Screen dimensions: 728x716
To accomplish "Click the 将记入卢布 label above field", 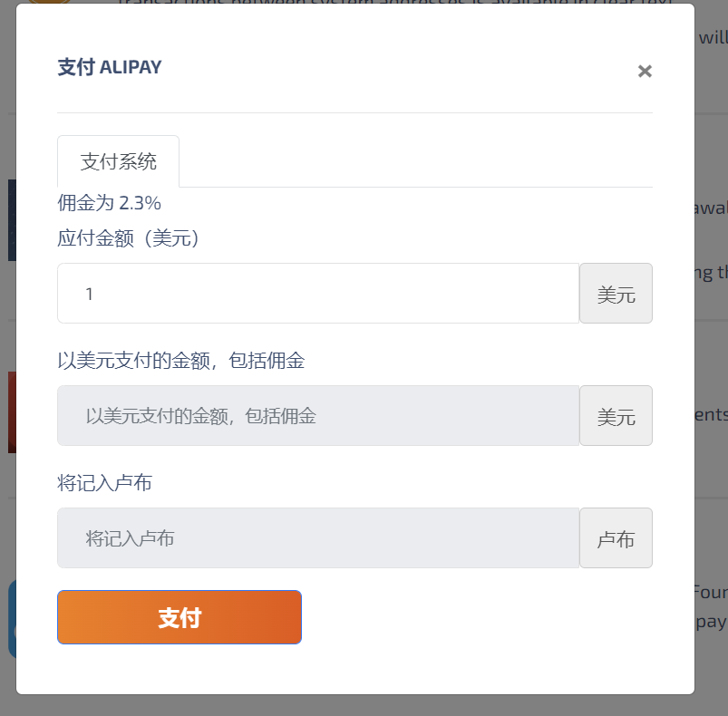I will click(104, 482).
